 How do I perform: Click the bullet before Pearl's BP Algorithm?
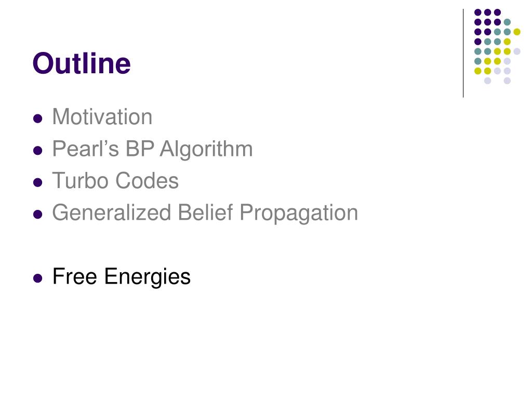[37, 150]
